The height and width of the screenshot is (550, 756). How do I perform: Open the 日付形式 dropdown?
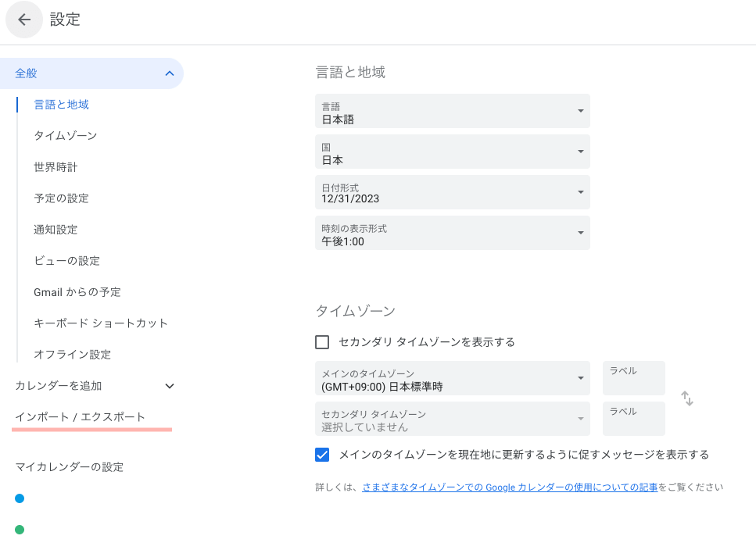(452, 192)
